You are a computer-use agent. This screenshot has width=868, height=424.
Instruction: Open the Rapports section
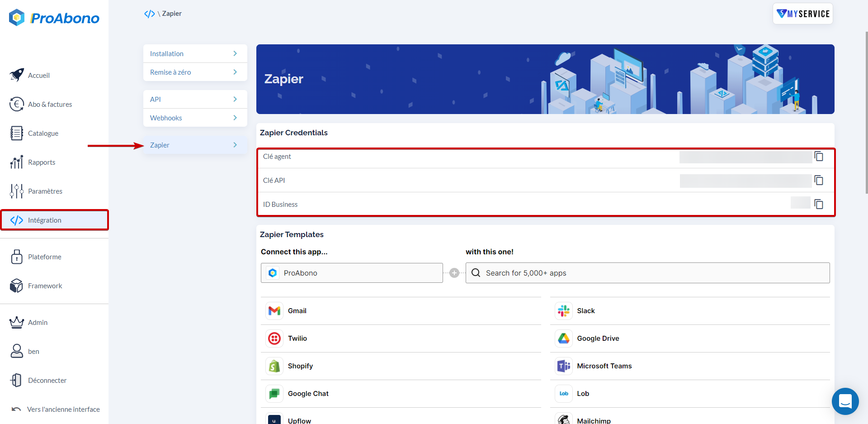pos(42,162)
